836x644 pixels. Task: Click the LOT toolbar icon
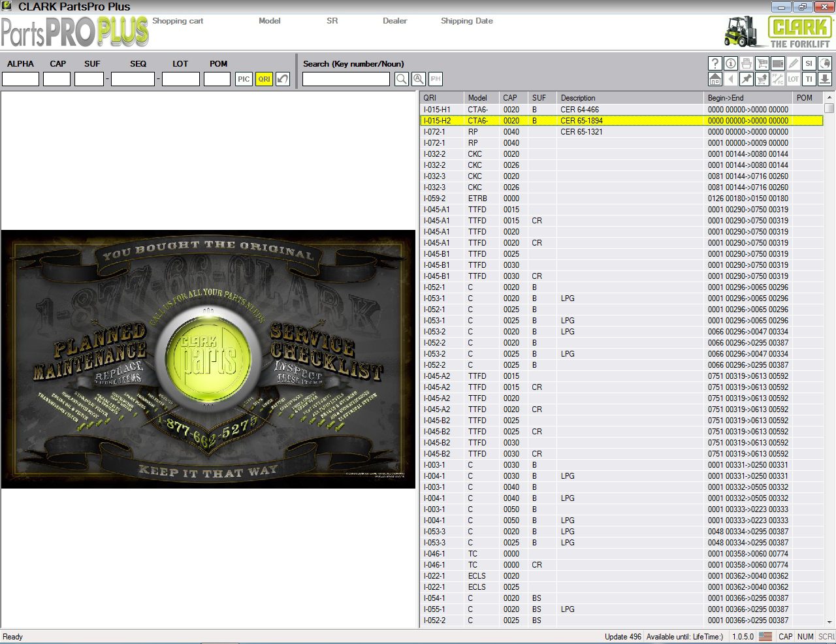click(x=794, y=79)
